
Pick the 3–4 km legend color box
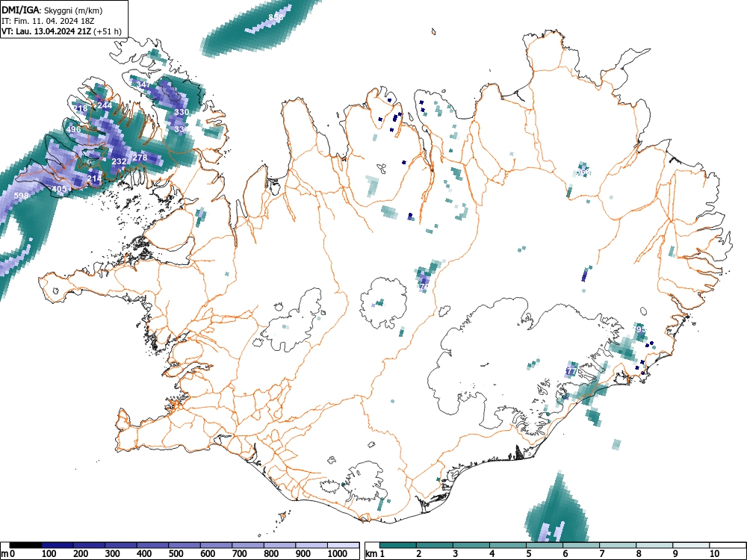click(471, 545)
